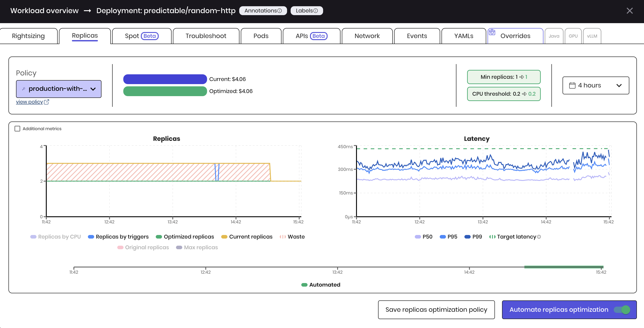Toggle Replicas by triggers legend series
This screenshot has height=328, width=644.
tap(118, 237)
